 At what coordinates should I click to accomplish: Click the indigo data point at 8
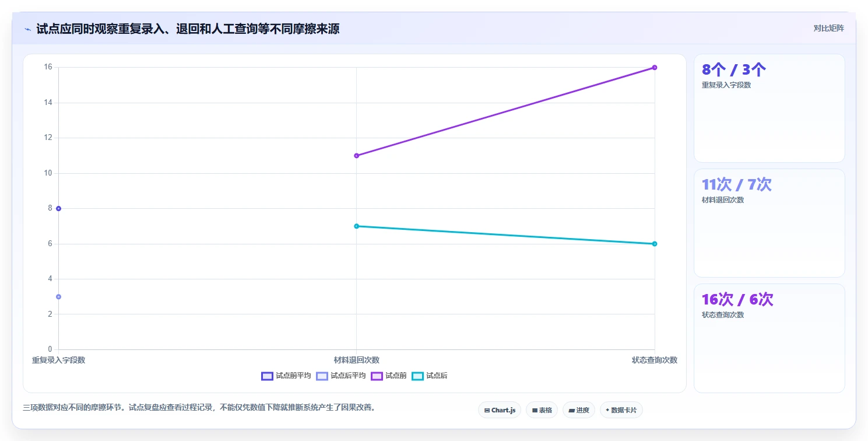pos(58,208)
